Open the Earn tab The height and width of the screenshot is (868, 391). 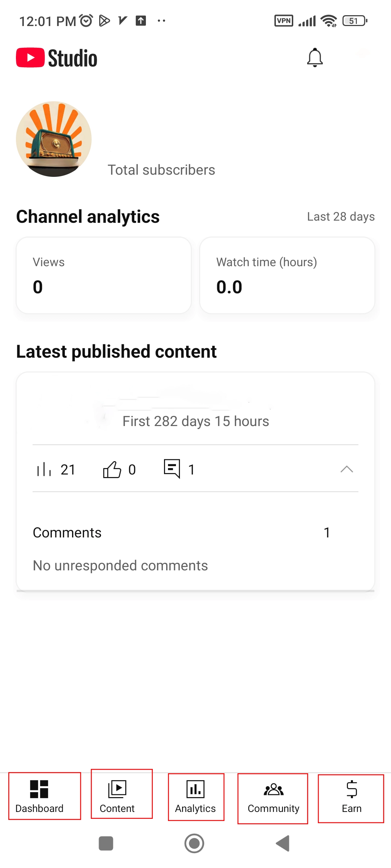(x=350, y=799)
